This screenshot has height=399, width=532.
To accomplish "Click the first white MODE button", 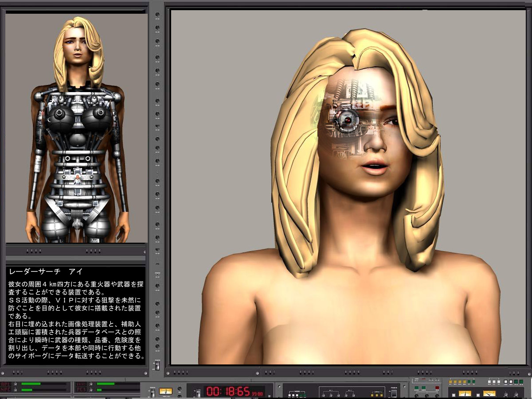I will [289, 395].
